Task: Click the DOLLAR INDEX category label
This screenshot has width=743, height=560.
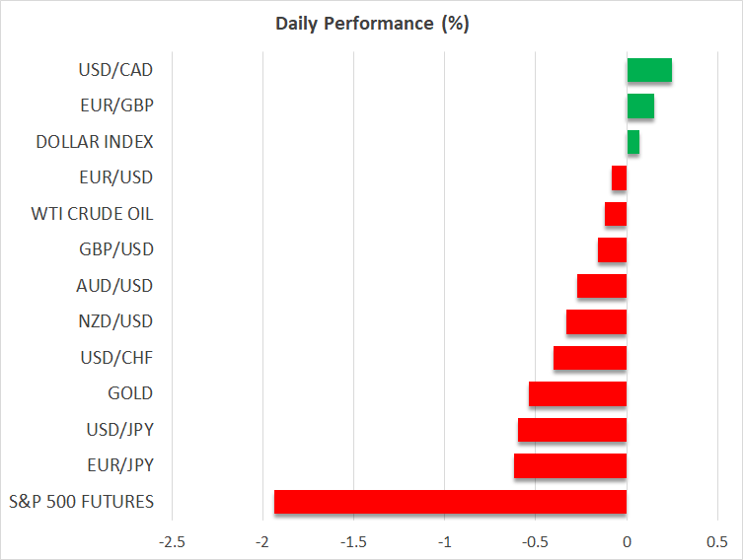Action: (x=95, y=142)
